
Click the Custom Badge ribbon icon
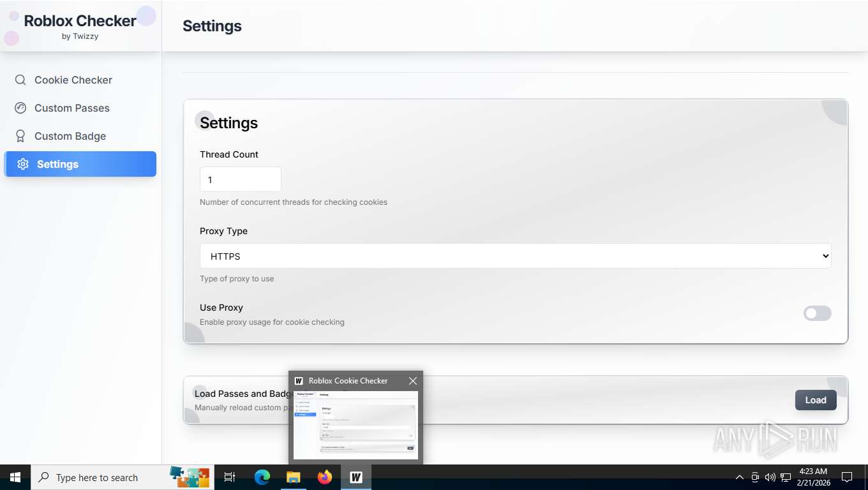click(20, 136)
